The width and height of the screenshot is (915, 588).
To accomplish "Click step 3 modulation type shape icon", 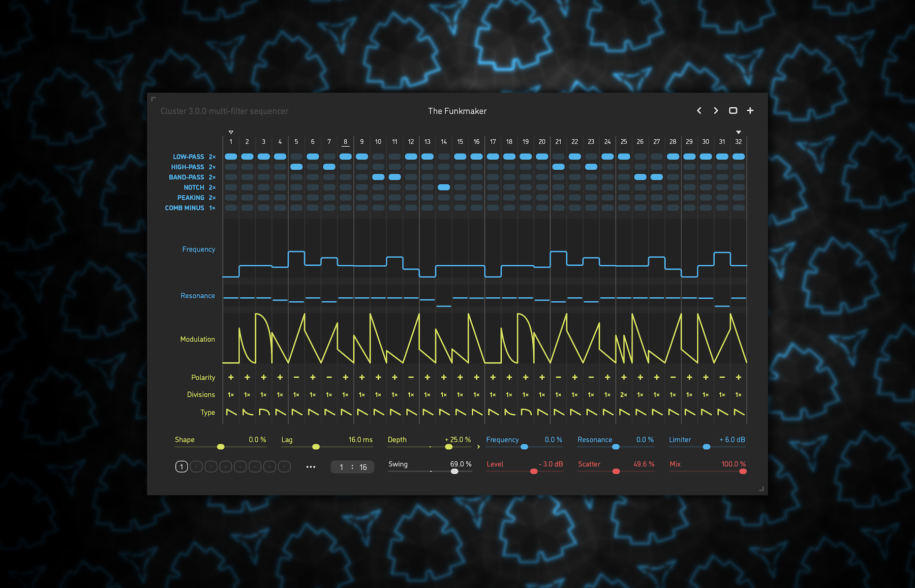I will (264, 412).
